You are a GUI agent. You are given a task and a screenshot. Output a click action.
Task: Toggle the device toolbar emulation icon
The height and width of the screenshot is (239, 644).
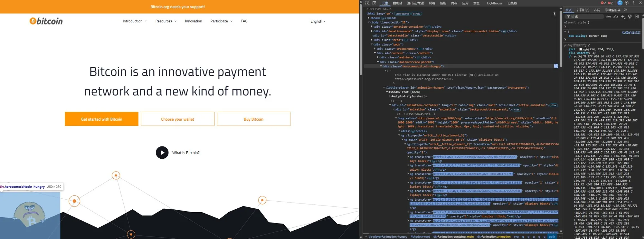point(374,3)
